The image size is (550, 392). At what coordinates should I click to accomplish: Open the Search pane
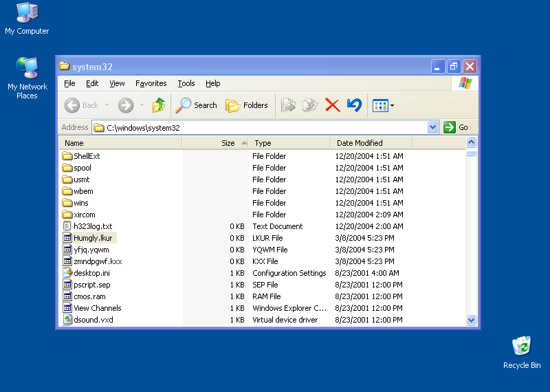[x=196, y=105]
